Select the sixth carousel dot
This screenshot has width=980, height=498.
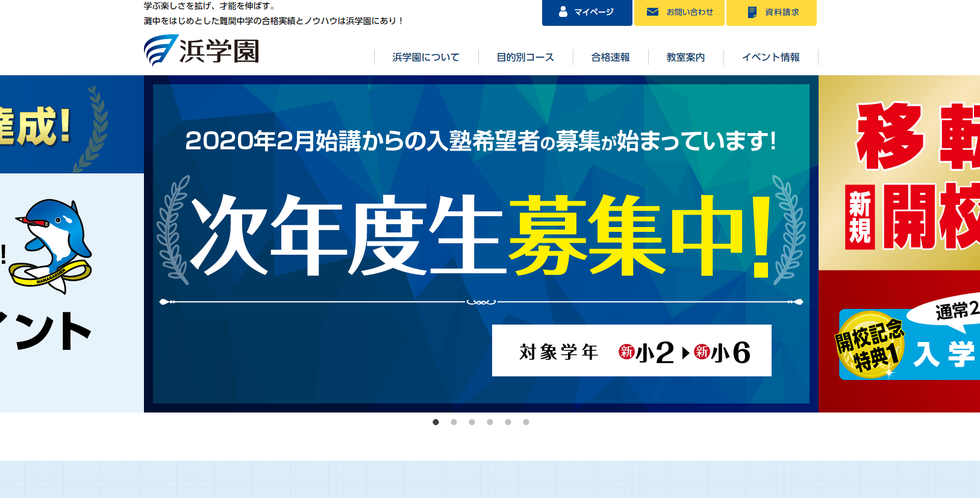point(526,422)
